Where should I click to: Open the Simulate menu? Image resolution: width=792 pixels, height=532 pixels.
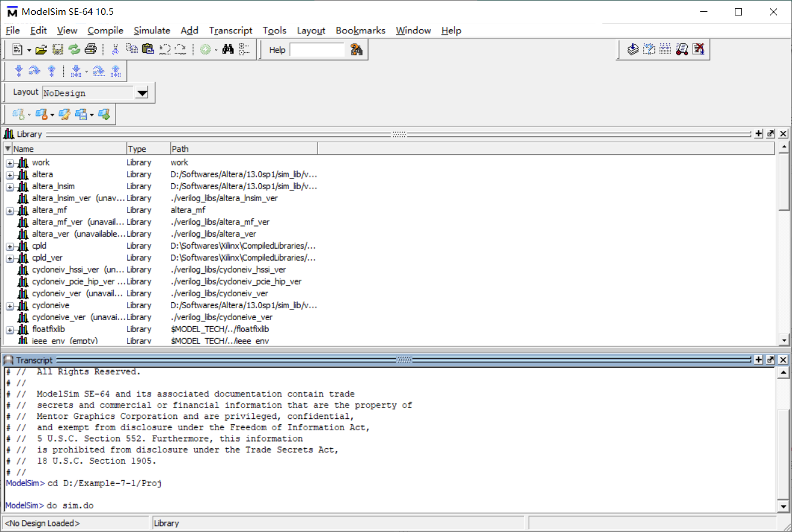pyautogui.click(x=152, y=30)
